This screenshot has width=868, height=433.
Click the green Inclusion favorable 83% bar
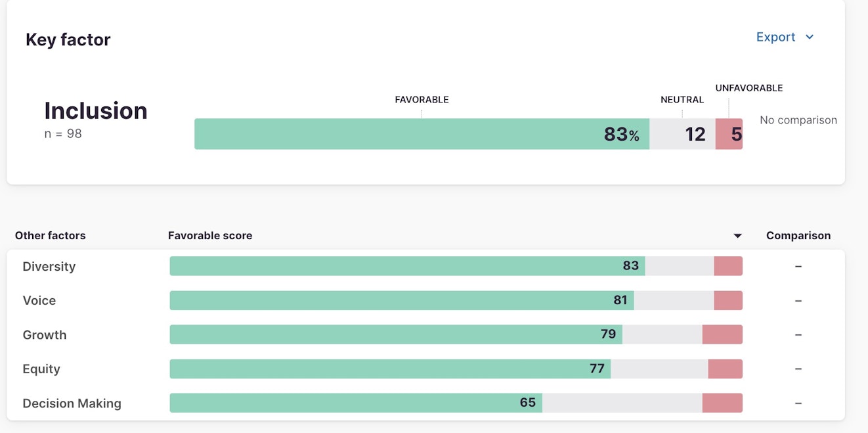coord(422,134)
